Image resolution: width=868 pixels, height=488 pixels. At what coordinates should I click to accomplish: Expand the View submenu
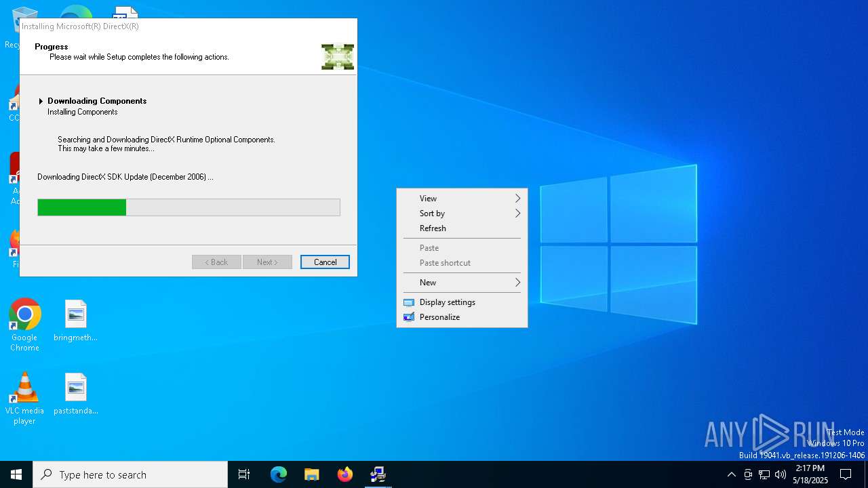coord(462,199)
